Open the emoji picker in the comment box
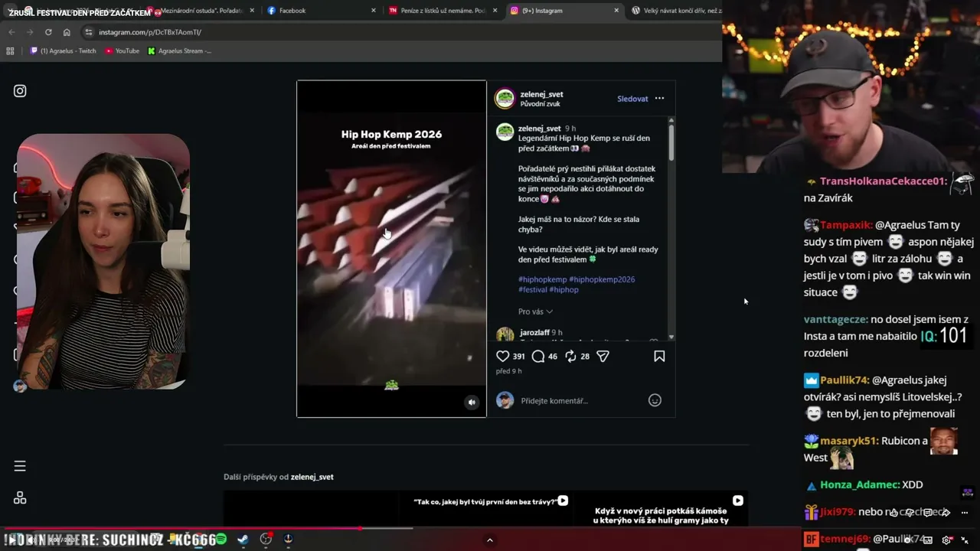This screenshot has width=980, height=551. click(x=655, y=400)
